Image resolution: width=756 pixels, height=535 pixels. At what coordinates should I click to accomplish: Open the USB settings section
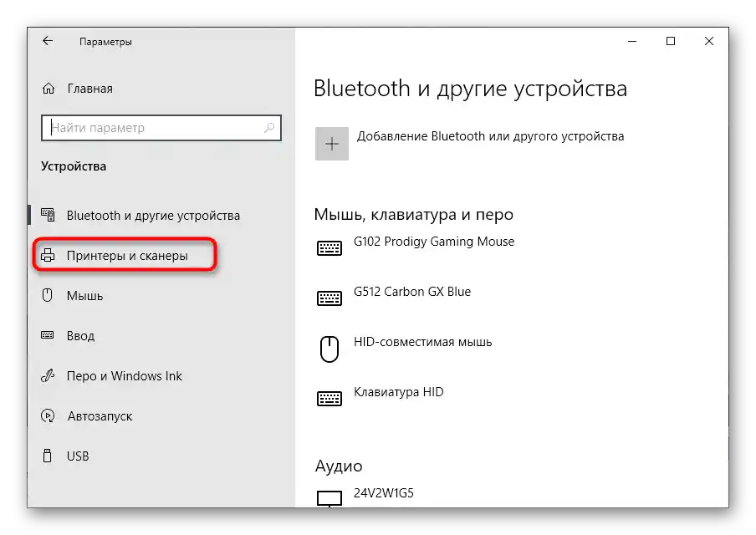(78, 456)
